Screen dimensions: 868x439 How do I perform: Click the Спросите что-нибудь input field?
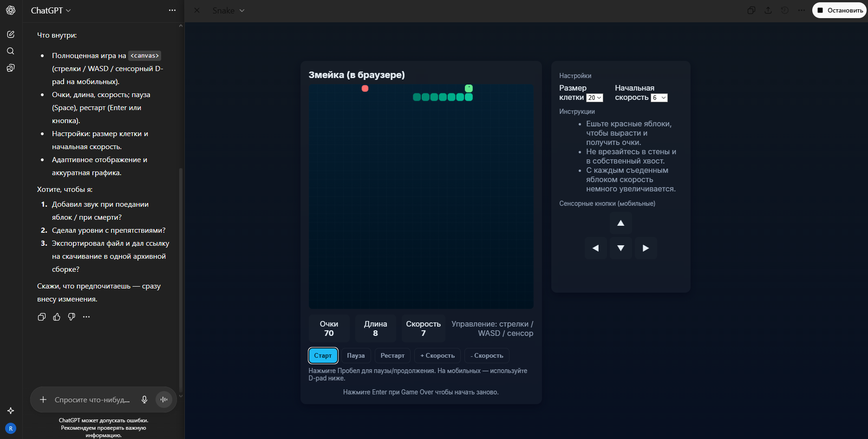pos(92,400)
